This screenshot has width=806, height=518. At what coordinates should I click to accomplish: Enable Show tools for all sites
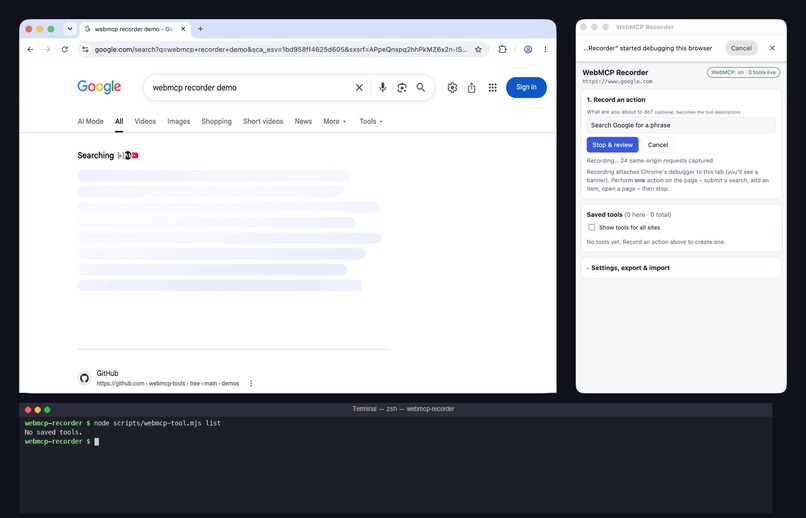(x=592, y=227)
